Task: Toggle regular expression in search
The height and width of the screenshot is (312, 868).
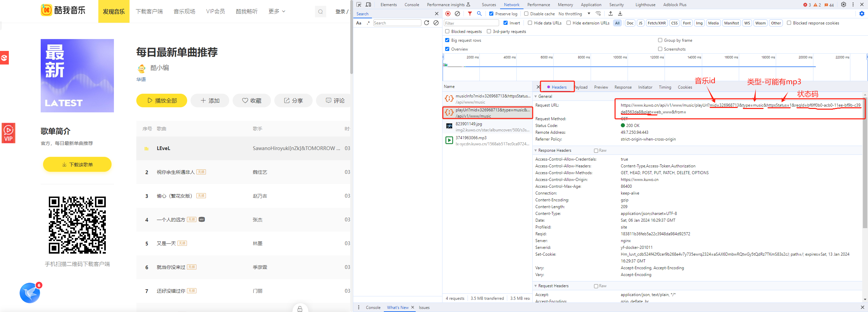Action: click(x=368, y=23)
